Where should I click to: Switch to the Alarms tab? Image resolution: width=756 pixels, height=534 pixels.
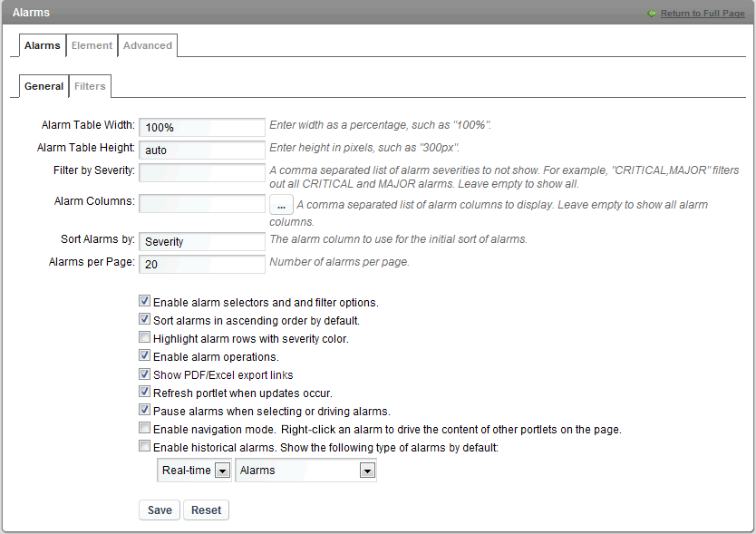[43, 45]
